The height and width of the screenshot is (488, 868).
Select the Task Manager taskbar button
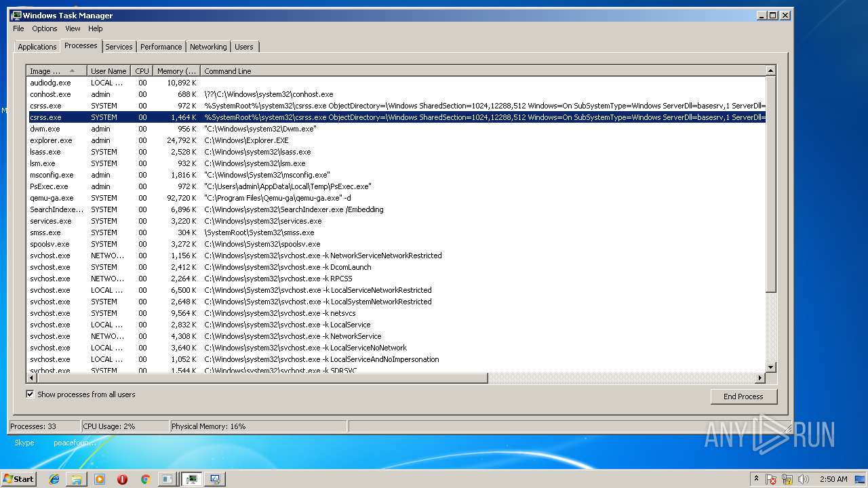pos(192,479)
